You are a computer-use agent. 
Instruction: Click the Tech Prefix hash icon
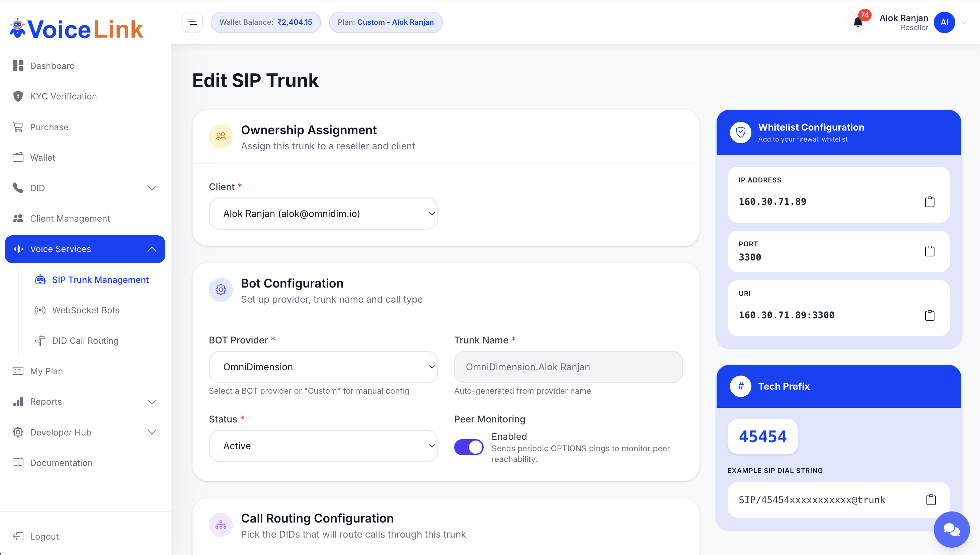pyautogui.click(x=740, y=386)
